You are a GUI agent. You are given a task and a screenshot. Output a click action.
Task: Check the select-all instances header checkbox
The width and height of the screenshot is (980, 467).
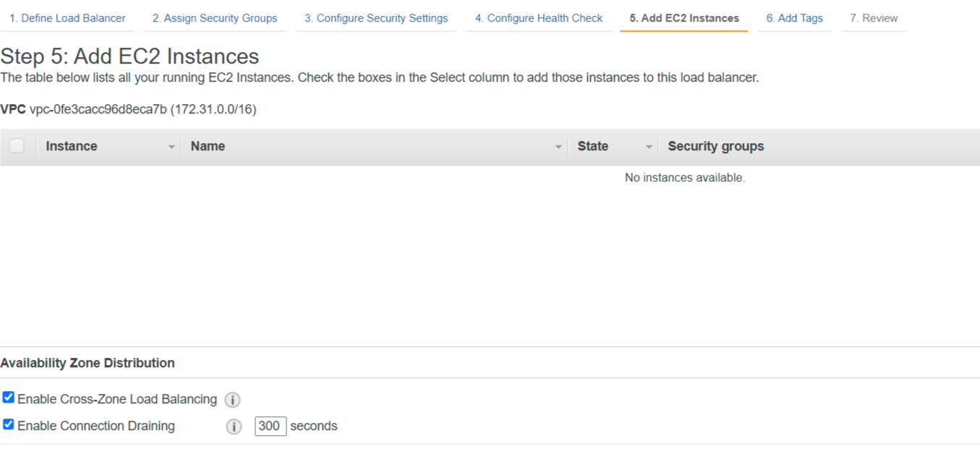click(17, 146)
